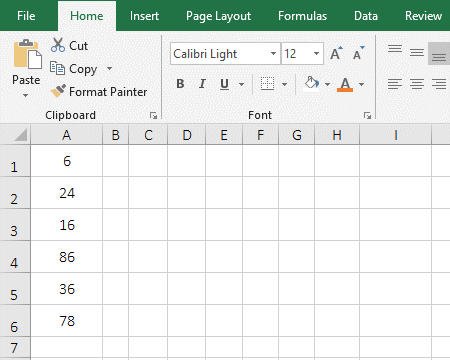Viewport: 450px width, 360px height.
Task: Select column A header
Action: point(67,135)
